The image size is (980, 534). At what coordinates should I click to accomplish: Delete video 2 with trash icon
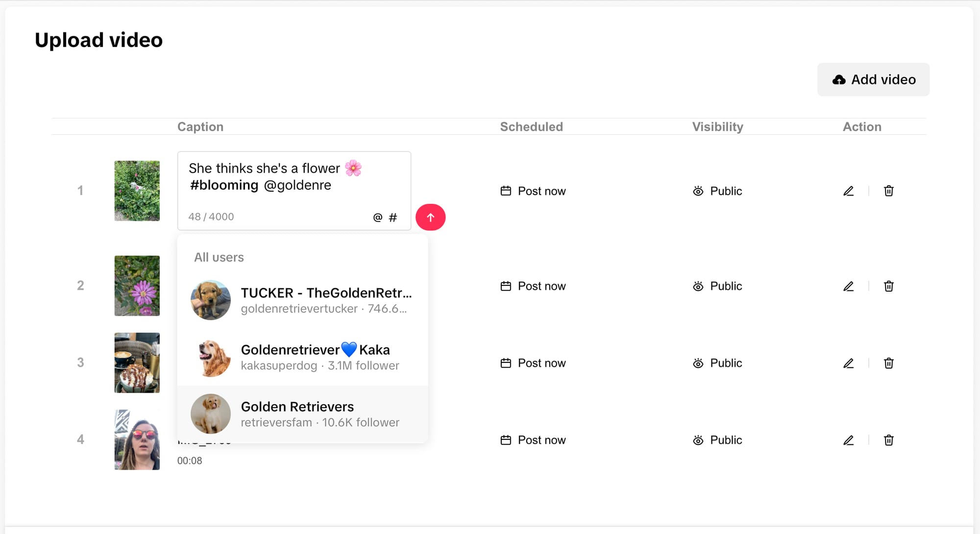click(x=888, y=286)
